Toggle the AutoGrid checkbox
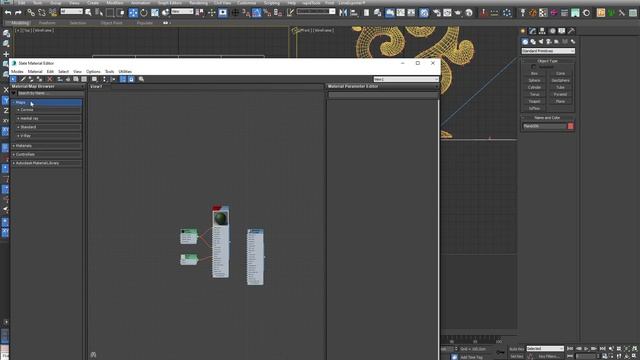 tap(533, 67)
